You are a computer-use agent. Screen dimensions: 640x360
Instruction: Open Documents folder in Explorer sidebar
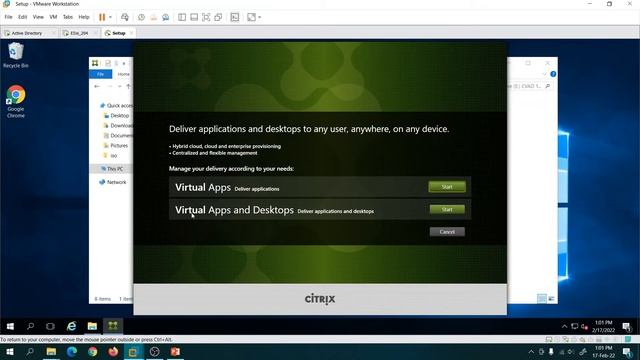[x=118, y=136]
